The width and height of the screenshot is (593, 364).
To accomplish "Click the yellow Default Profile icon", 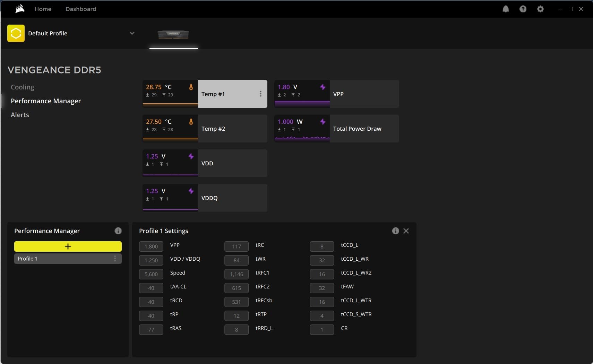I will pos(16,33).
